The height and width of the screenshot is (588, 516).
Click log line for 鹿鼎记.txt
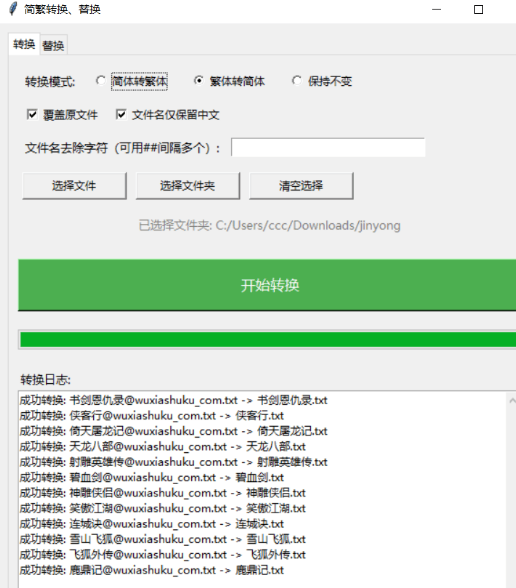(152, 570)
